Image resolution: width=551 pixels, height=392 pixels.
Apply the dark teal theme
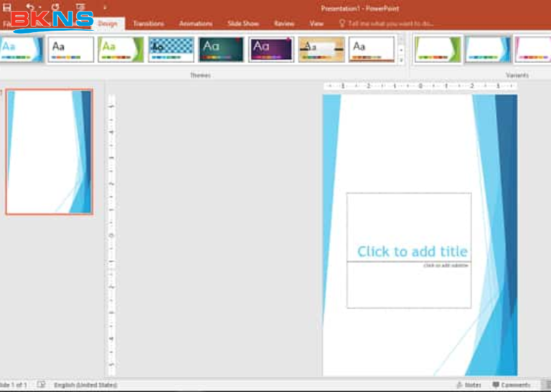(221, 49)
